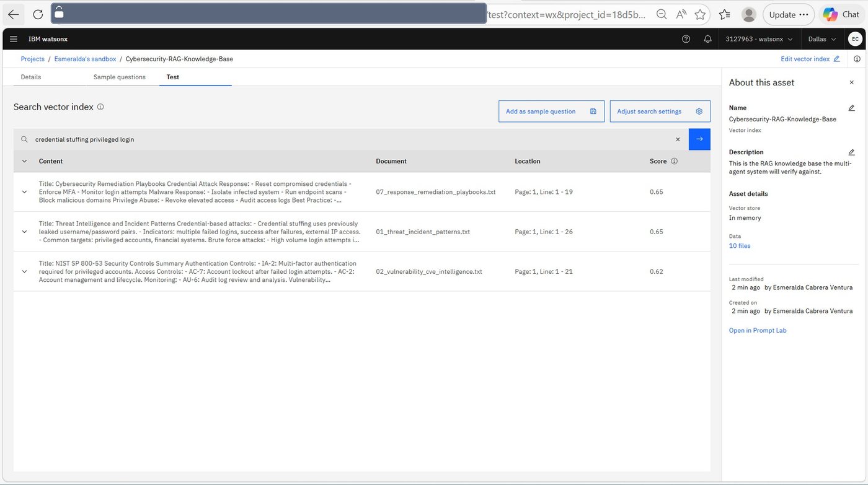Reload the page in the browser
The height and width of the screenshot is (485, 868).
tap(38, 14)
